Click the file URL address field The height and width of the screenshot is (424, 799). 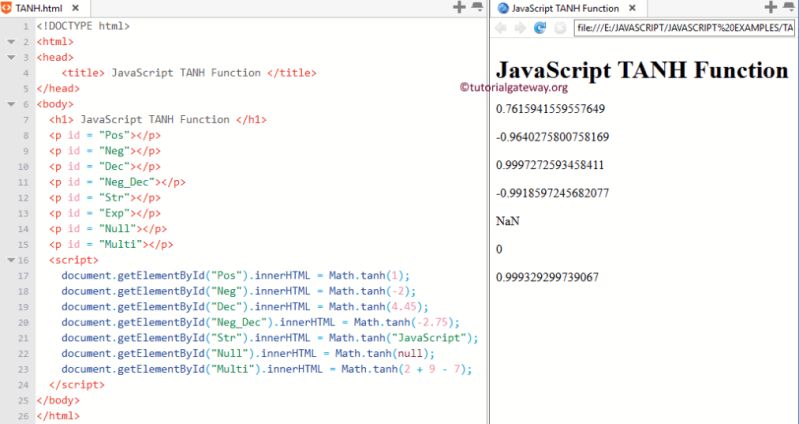pos(684,28)
